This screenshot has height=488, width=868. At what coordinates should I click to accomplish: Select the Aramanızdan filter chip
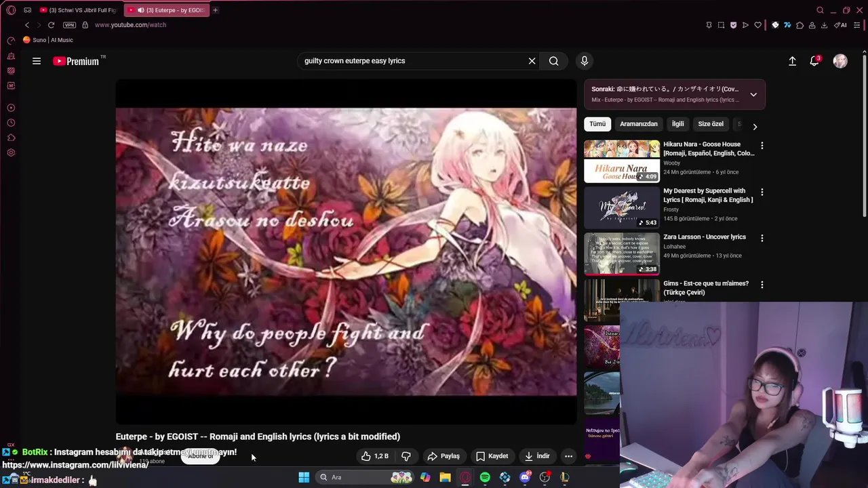(x=639, y=124)
